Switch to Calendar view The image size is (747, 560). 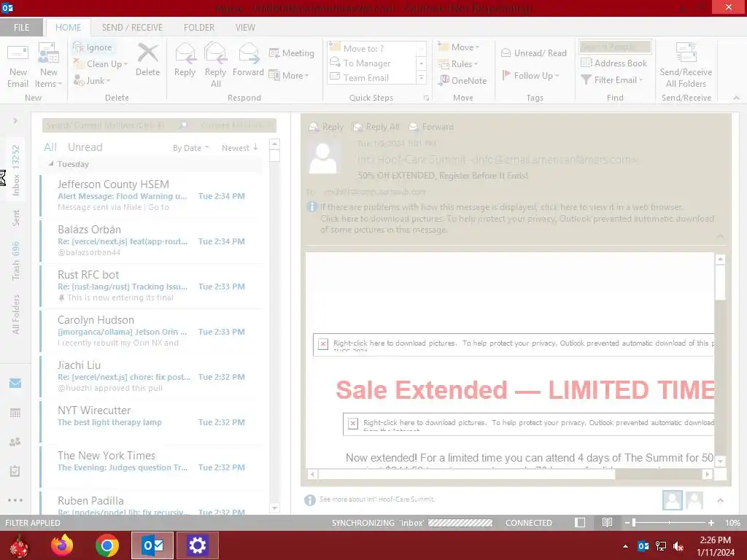15,413
